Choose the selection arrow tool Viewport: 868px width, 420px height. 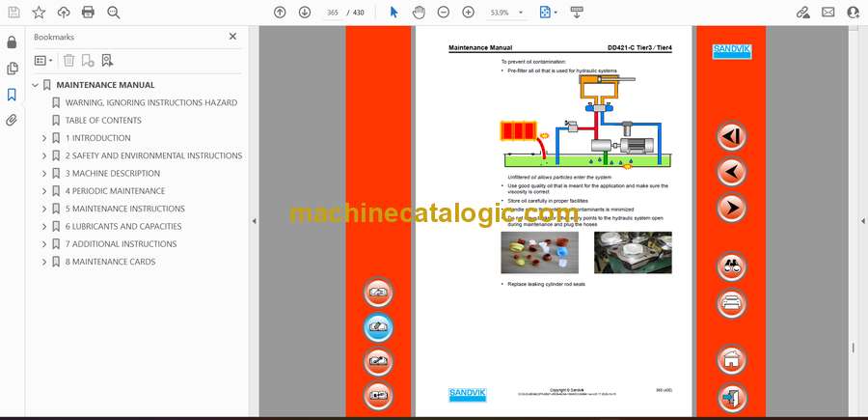point(393,13)
